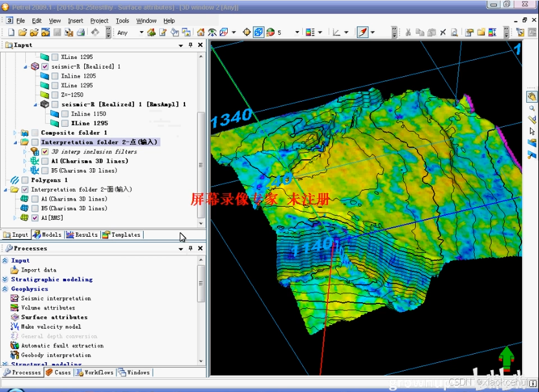
Task: Tick the Z=-1250 time slice checkbox
Action: point(54,94)
